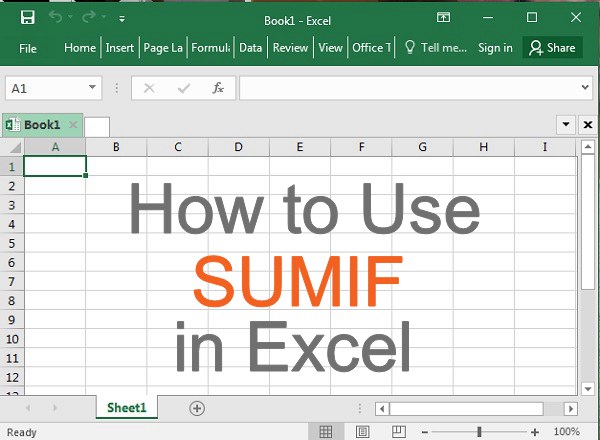Select row 1 header

(x=12, y=167)
